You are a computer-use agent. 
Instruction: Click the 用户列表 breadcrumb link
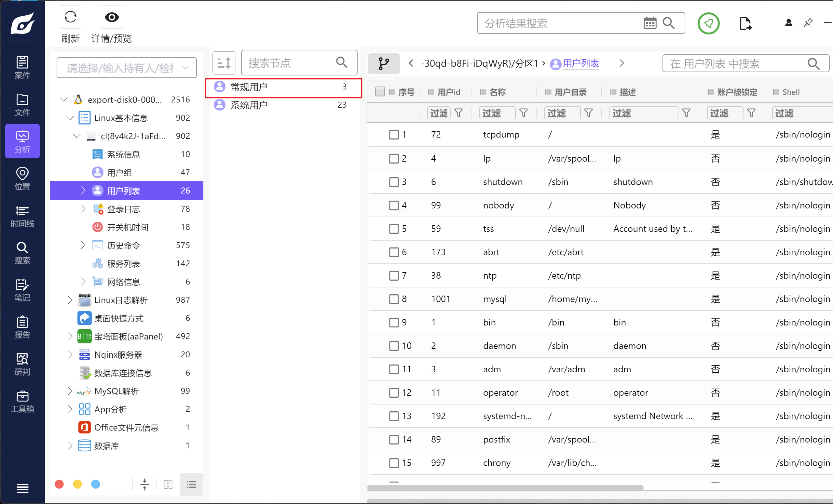(580, 63)
